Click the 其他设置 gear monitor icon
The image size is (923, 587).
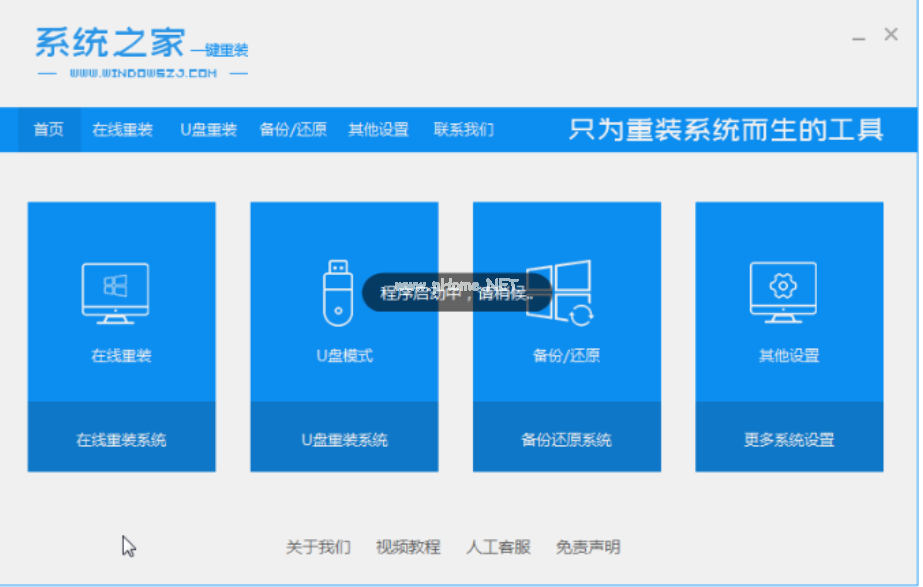[786, 292]
